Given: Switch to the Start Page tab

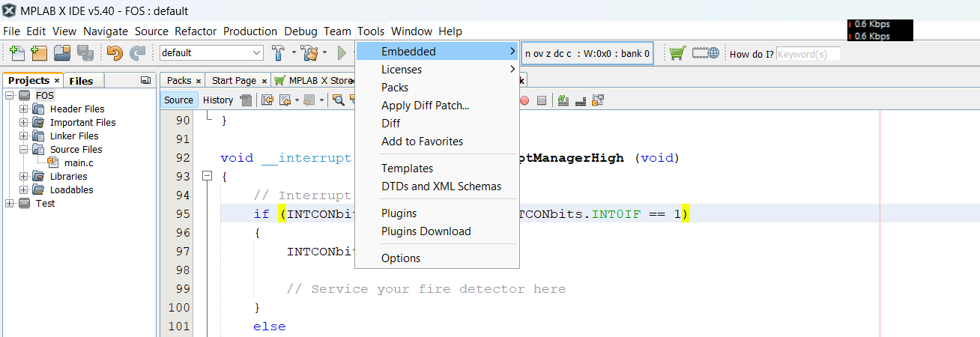Looking at the screenshot, I should [234, 81].
